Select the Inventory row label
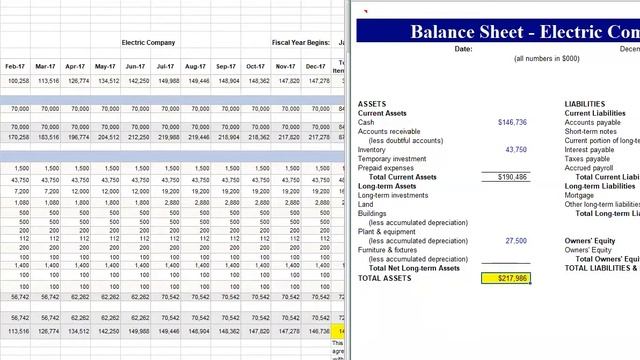The image size is (640, 360). pos(371,150)
